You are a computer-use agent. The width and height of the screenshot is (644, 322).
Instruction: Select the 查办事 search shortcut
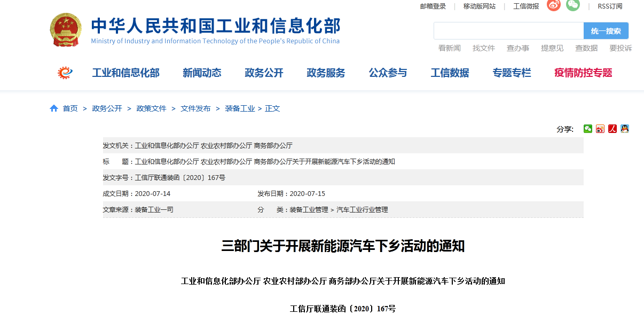[518, 48]
